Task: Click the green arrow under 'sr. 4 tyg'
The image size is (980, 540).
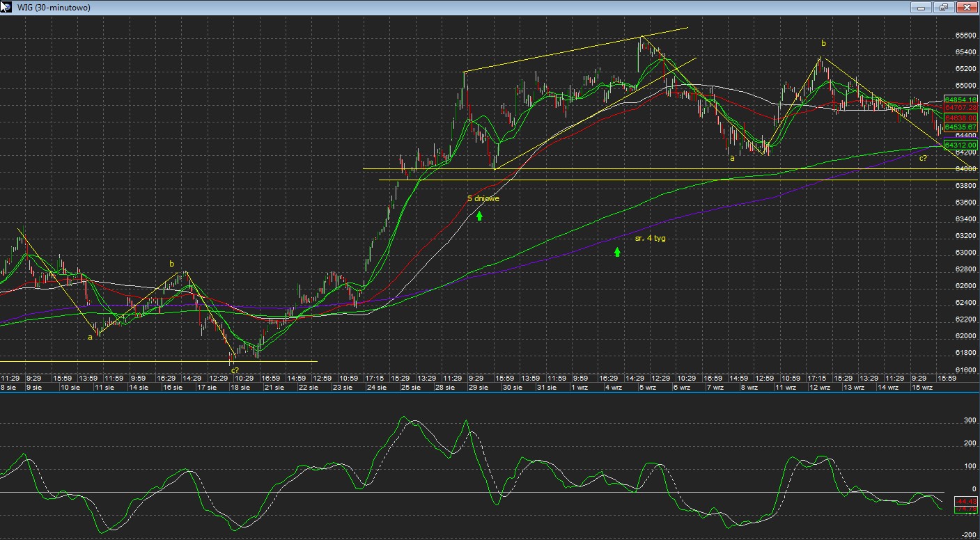Action: pyautogui.click(x=617, y=251)
